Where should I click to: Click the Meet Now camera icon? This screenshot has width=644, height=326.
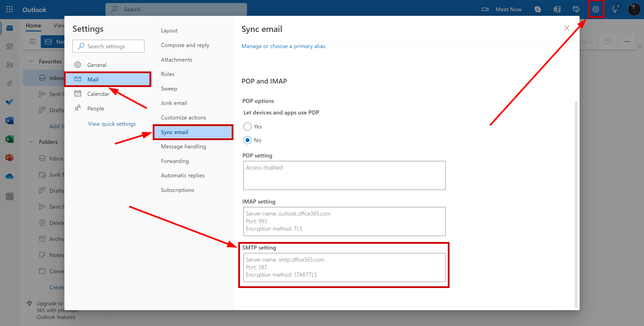(x=485, y=9)
